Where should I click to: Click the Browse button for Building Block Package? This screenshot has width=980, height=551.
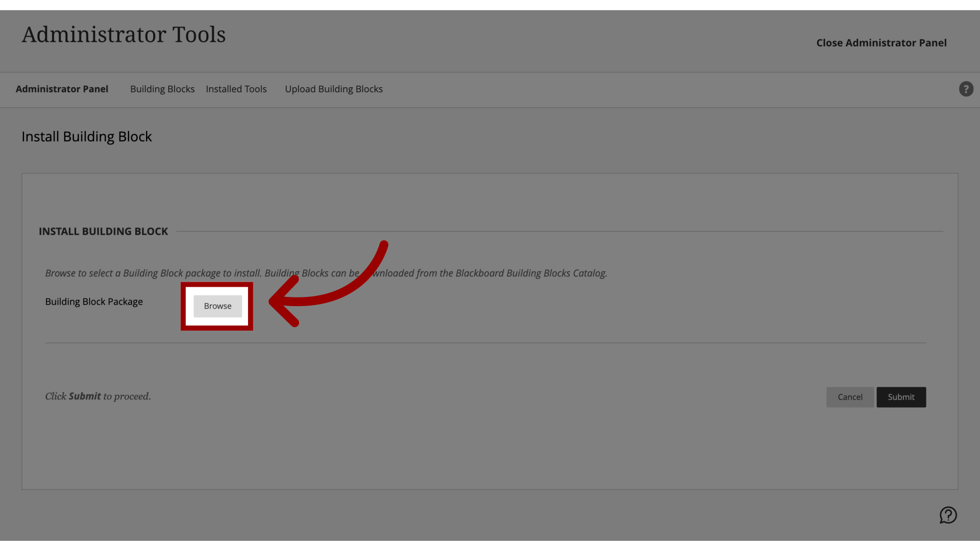(217, 306)
